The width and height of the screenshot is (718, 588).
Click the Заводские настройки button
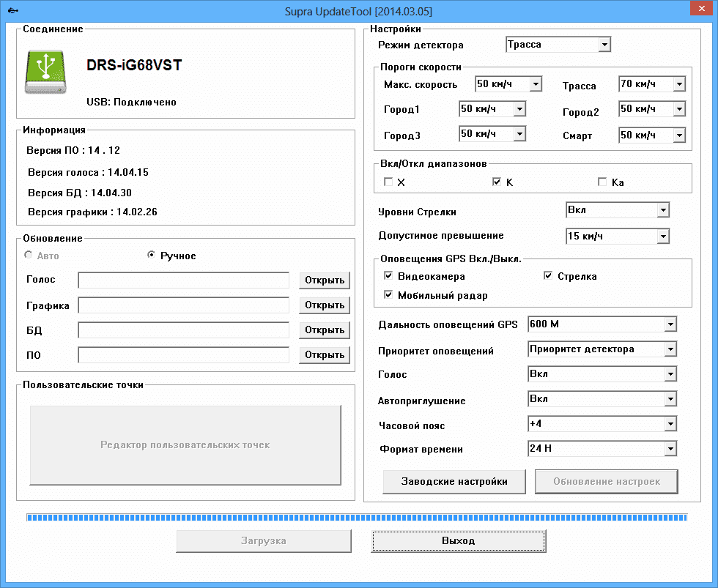[x=454, y=481]
